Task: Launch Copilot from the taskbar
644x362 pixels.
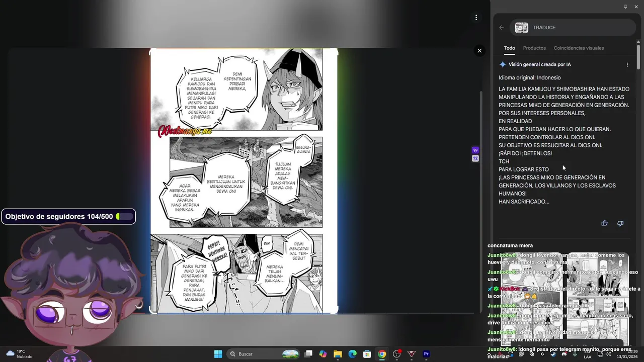Action: (x=323, y=354)
